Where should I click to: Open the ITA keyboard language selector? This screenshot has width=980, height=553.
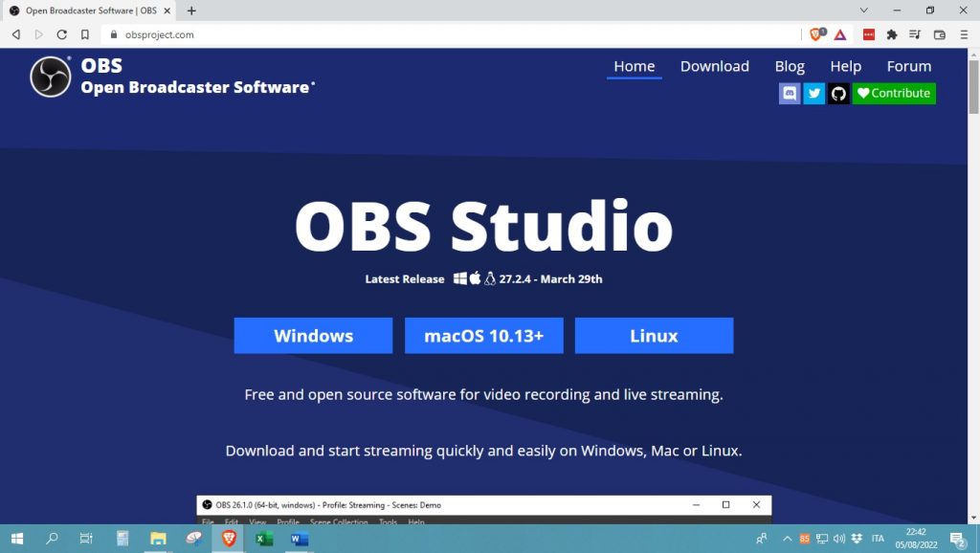click(x=877, y=539)
